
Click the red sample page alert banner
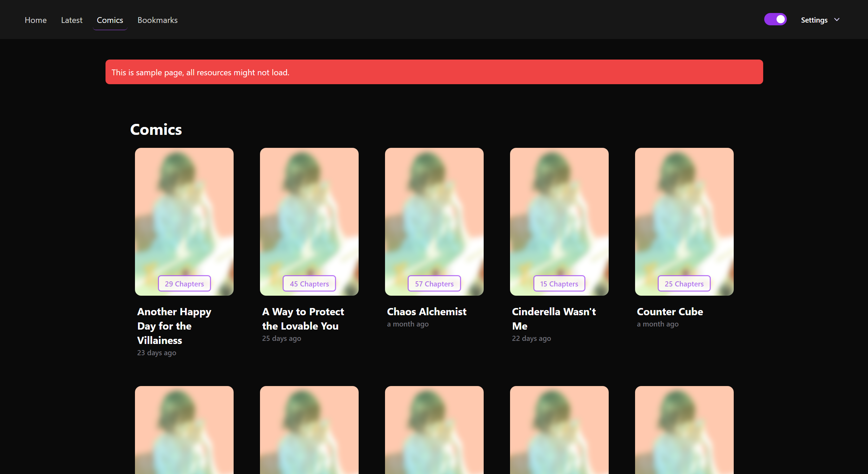pos(434,72)
